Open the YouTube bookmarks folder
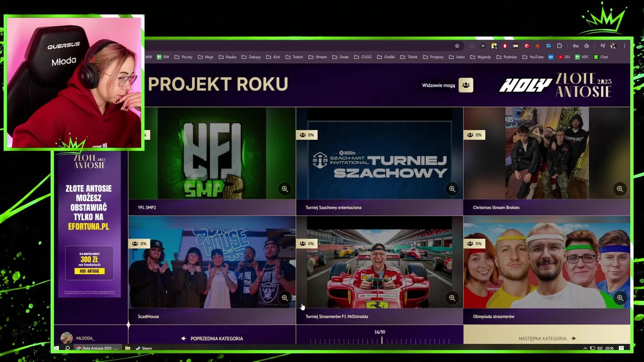 pos(533,57)
